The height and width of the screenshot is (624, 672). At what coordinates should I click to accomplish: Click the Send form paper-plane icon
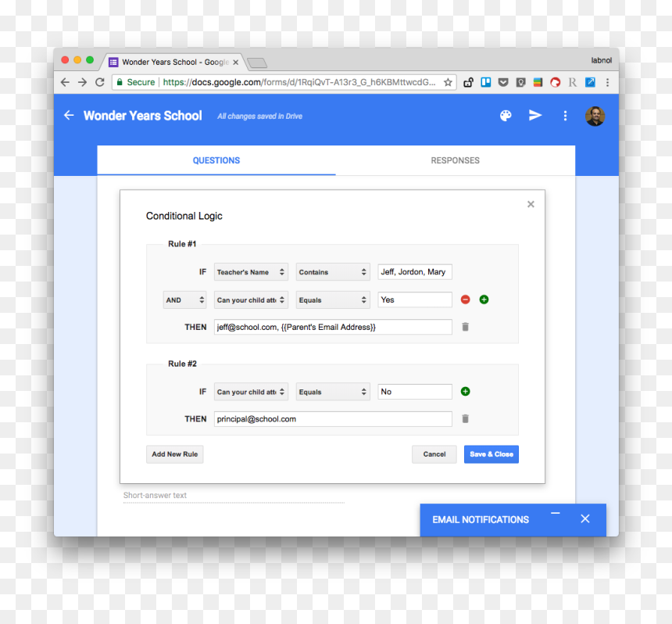(535, 116)
